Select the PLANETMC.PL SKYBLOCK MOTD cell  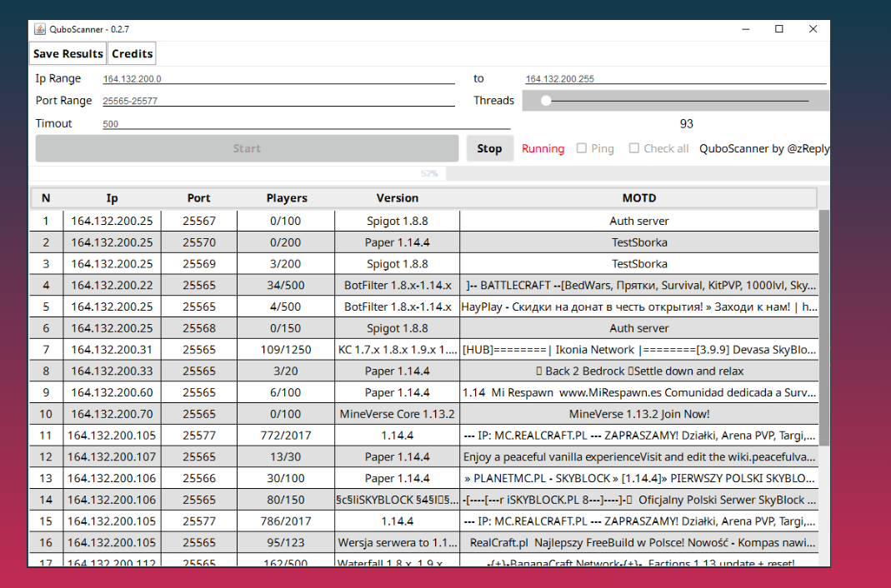point(639,478)
